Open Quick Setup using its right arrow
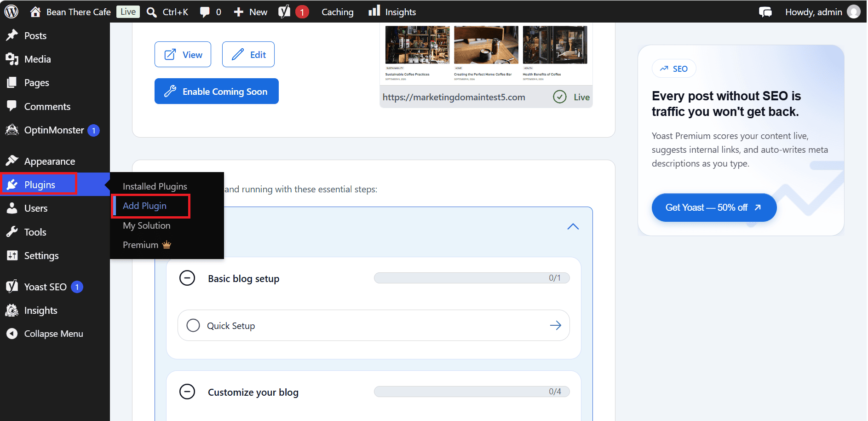This screenshot has height=421, width=868. pos(556,325)
